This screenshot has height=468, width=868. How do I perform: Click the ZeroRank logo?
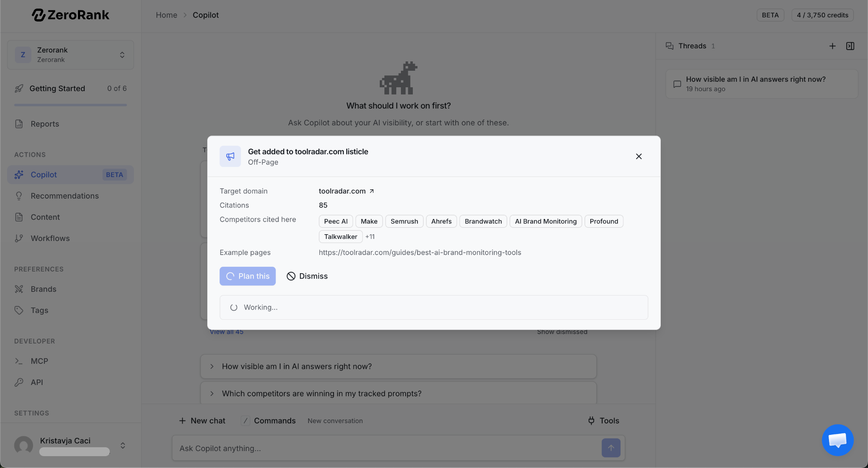click(x=70, y=15)
